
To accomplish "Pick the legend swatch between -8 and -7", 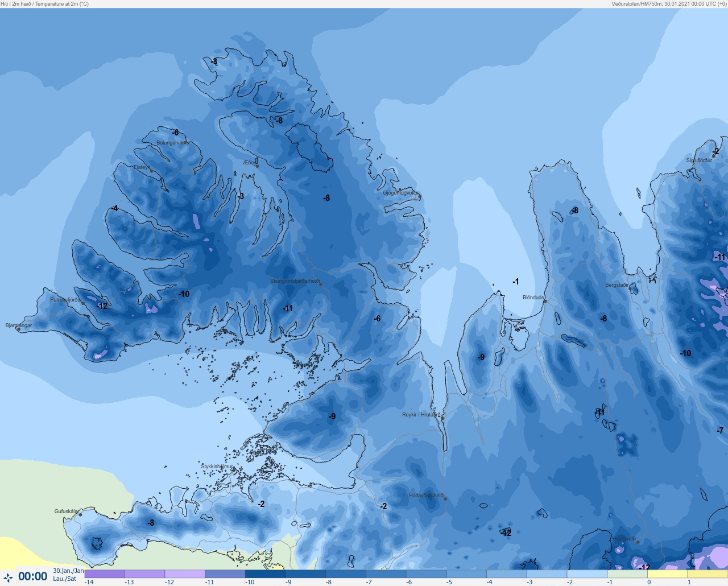I will tap(346, 574).
